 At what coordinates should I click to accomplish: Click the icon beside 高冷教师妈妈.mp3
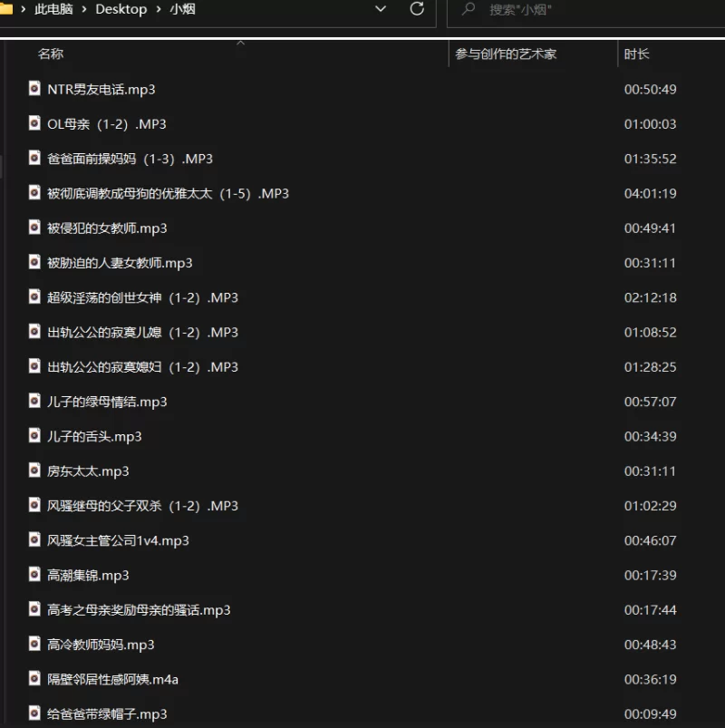pos(34,644)
